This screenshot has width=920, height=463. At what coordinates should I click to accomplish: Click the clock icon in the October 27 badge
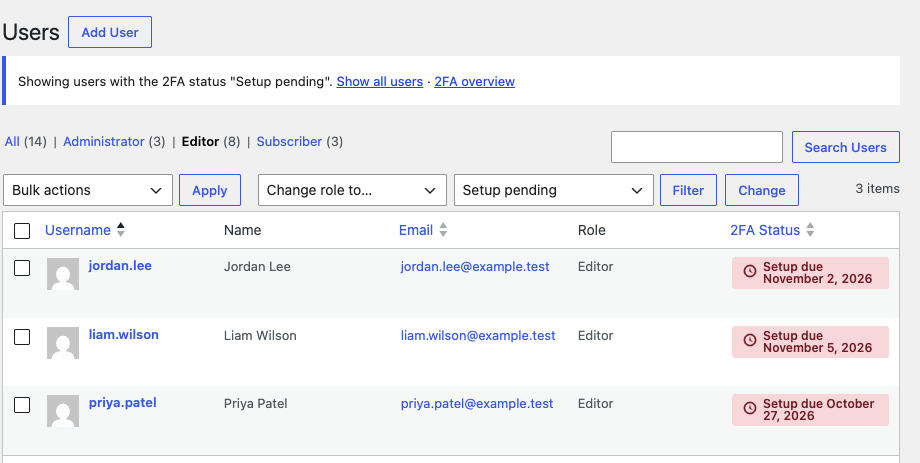pyautogui.click(x=749, y=408)
